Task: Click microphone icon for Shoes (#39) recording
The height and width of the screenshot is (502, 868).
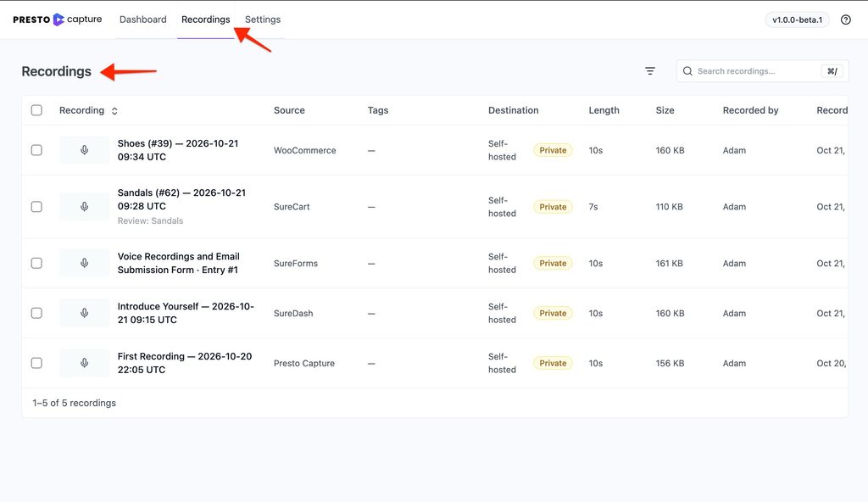Action: click(84, 150)
